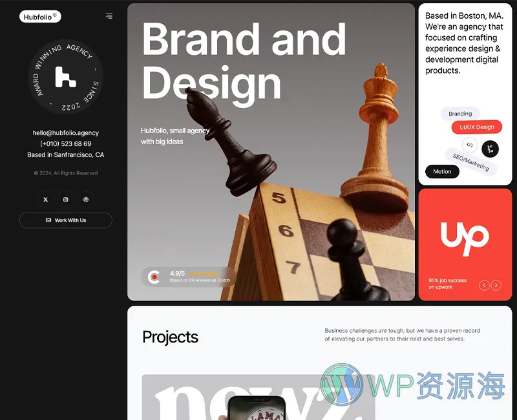Open the hamburger menu in the sidebar
This screenshot has width=517, height=420.
[x=109, y=16]
